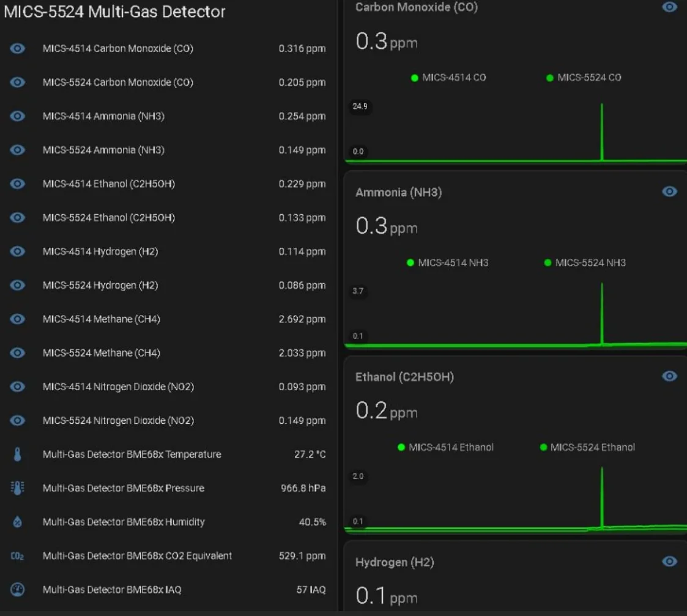Toggle MICS-5524 NH3 legend in graph
687x616 pixels.
click(585, 262)
